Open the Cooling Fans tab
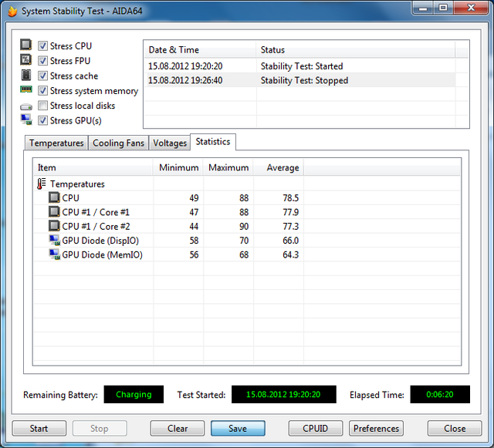Viewport: 494px width, 448px height. (x=117, y=143)
